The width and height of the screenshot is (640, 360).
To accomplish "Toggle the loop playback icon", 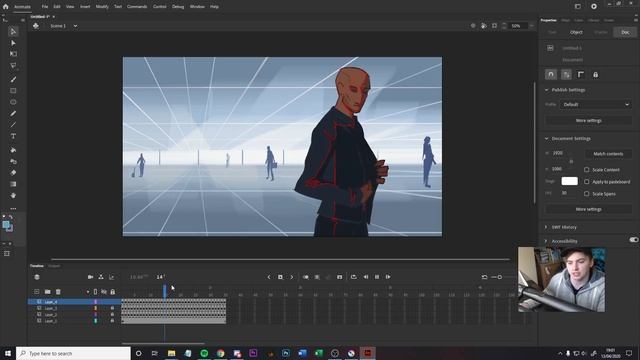I will [353, 277].
